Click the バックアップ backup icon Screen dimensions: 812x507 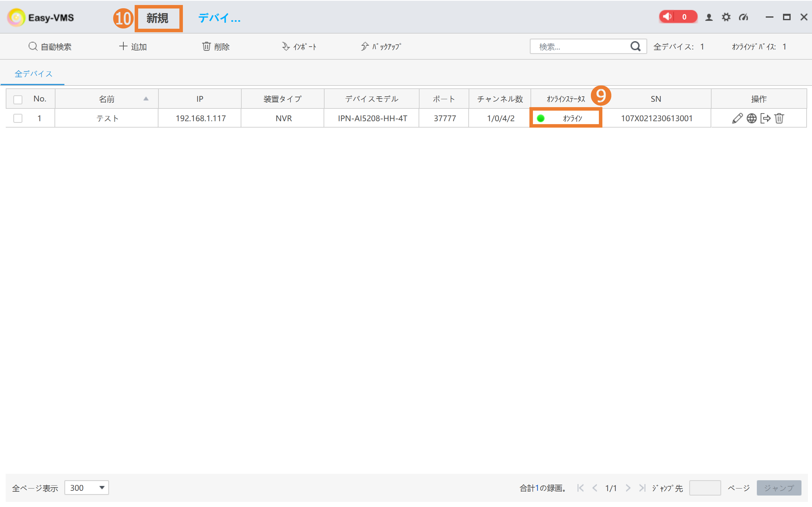click(x=381, y=46)
